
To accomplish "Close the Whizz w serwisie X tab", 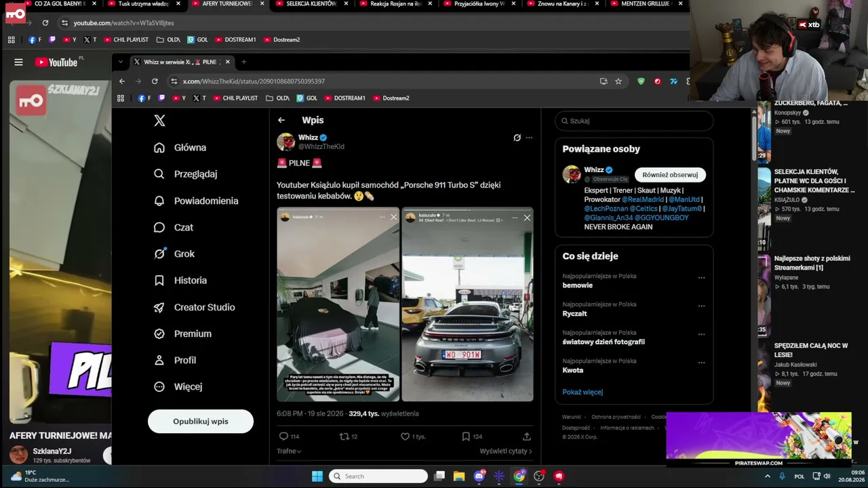I will (228, 62).
